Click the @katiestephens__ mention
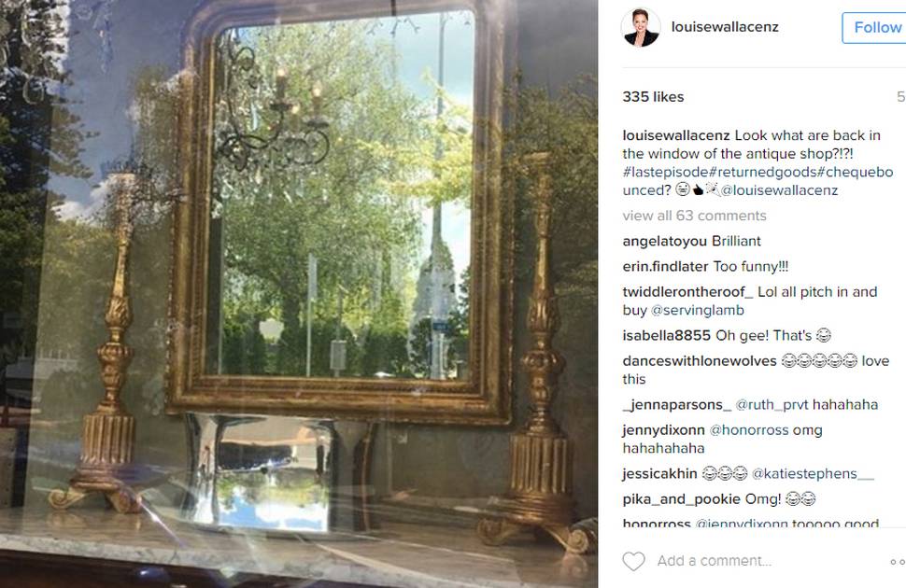 click(x=813, y=474)
